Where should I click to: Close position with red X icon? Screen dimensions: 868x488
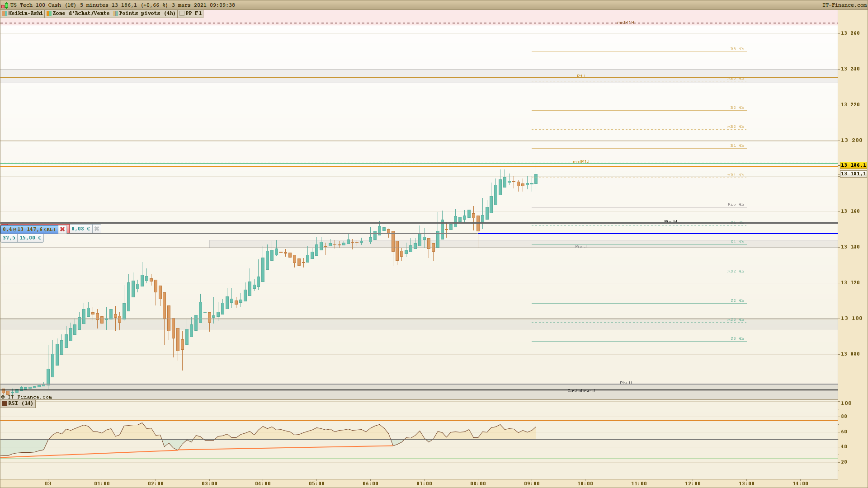[62, 229]
